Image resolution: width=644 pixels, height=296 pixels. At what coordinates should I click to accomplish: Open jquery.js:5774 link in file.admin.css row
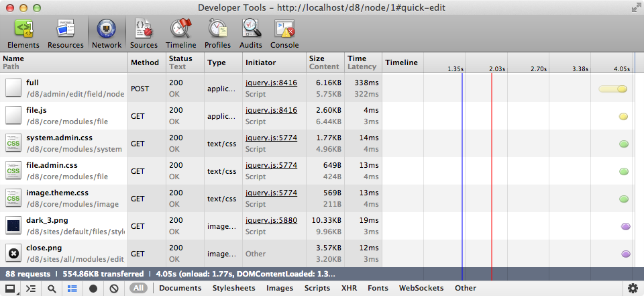pos(271,166)
